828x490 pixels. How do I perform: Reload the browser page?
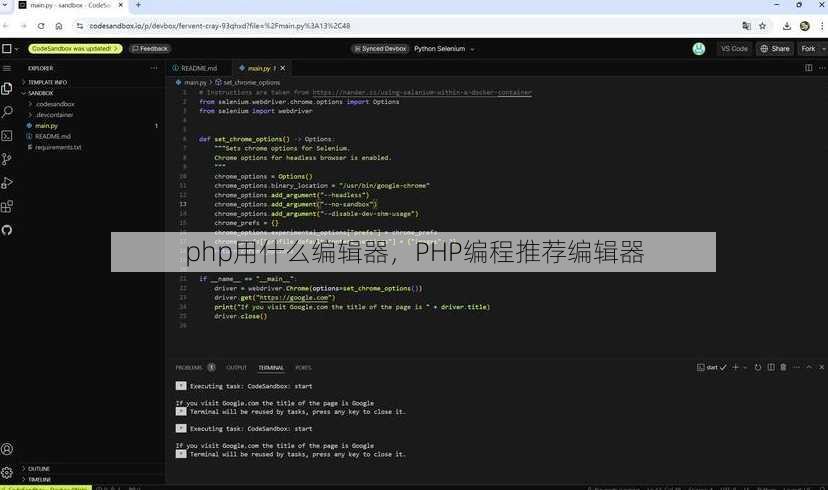coord(41,26)
